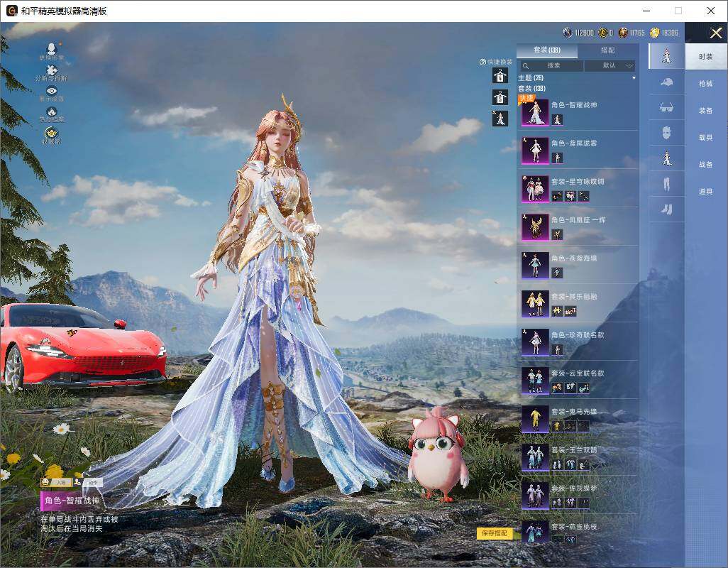
Task: Click first part icon under 套装-星穹咏叹调
Action: tap(557, 197)
